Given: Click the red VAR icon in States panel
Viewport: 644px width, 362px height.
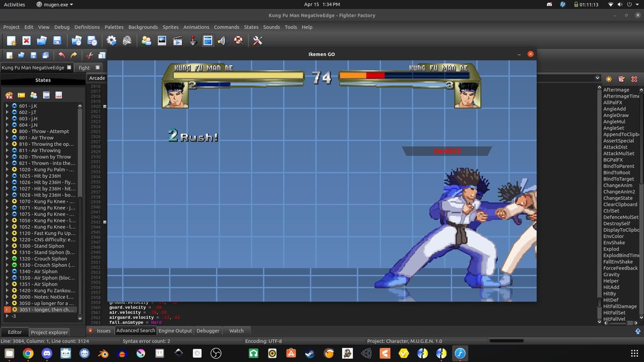Looking at the screenshot, I should tap(58, 95).
